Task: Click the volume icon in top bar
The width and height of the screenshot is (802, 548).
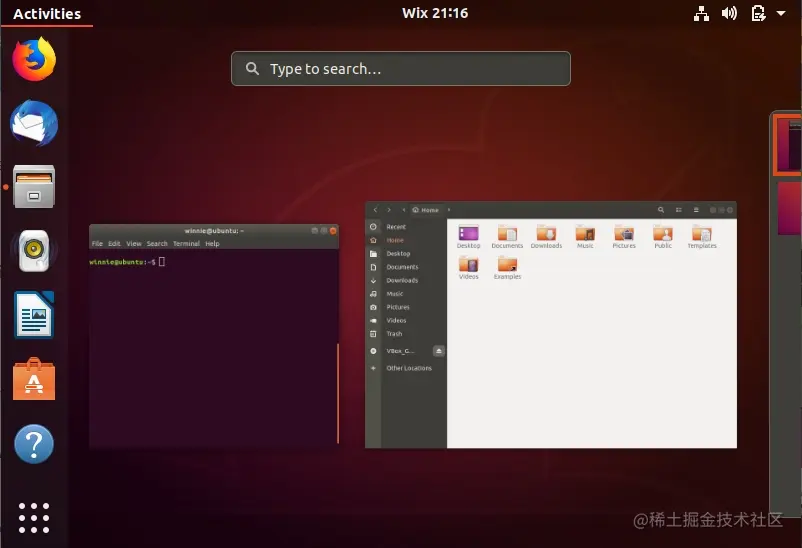Action: click(729, 13)
